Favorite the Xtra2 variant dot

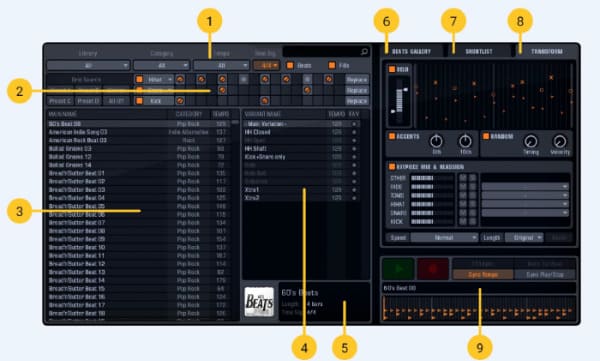pyautogui.click(x=354, y=198)
